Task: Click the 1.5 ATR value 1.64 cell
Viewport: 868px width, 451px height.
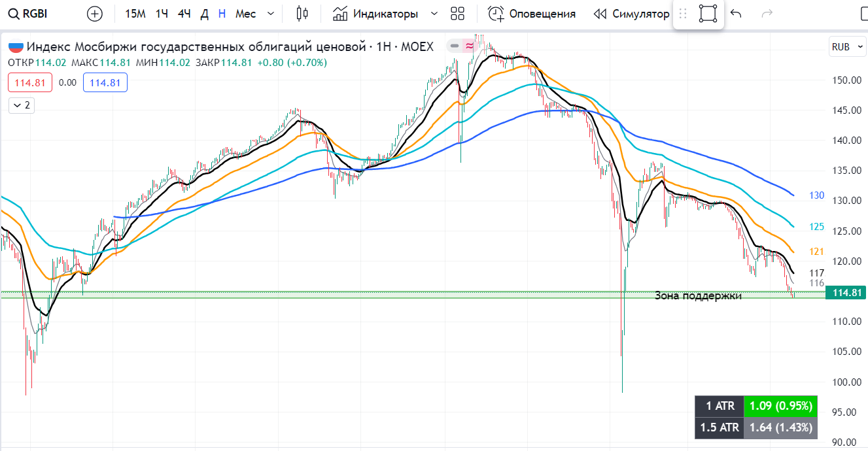Action: click(781, 428)
